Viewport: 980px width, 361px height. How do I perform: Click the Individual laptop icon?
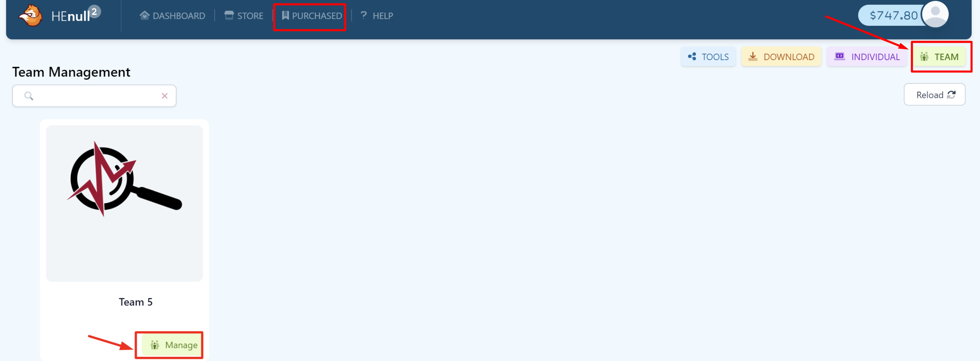(839, 57)
